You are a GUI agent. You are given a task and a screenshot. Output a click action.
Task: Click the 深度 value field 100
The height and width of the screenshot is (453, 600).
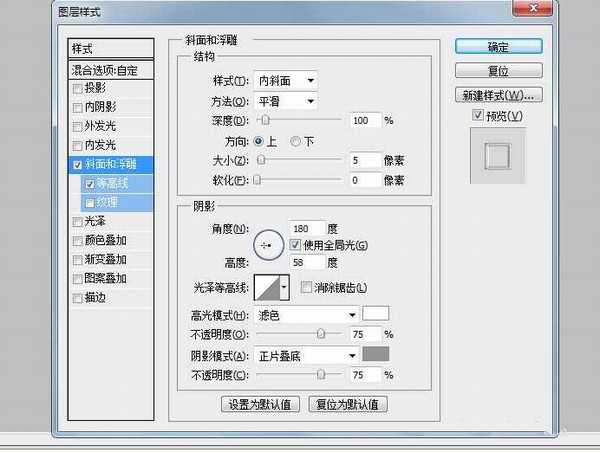366,121
